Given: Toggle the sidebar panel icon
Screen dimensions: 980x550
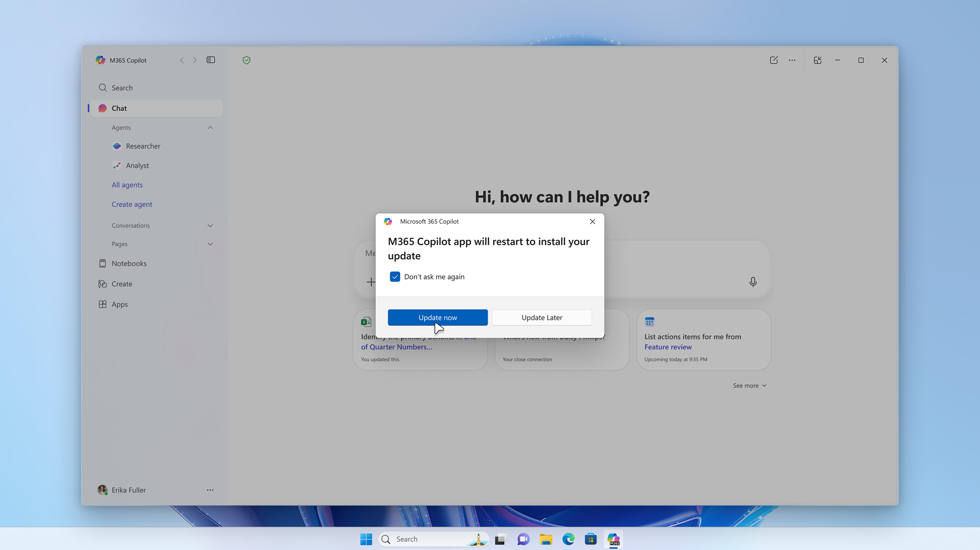Looking at the screenshot, I should click(x=211, y=60).
